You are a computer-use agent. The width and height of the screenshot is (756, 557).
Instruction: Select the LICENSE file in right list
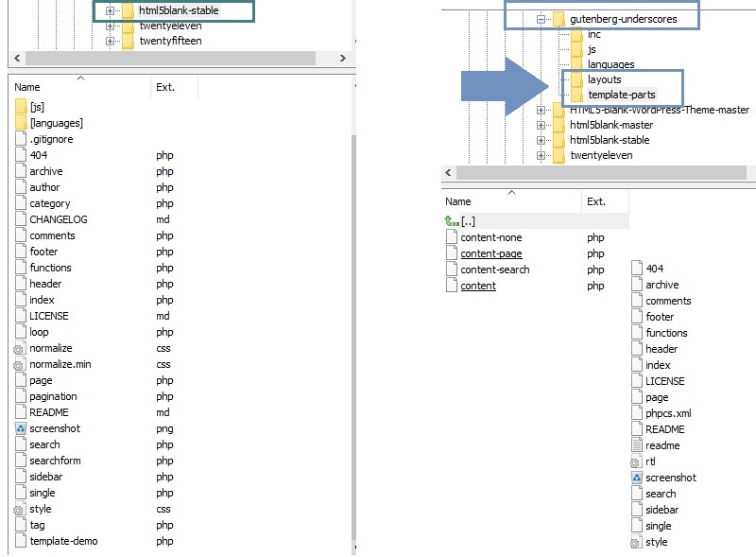pos(665,381)
